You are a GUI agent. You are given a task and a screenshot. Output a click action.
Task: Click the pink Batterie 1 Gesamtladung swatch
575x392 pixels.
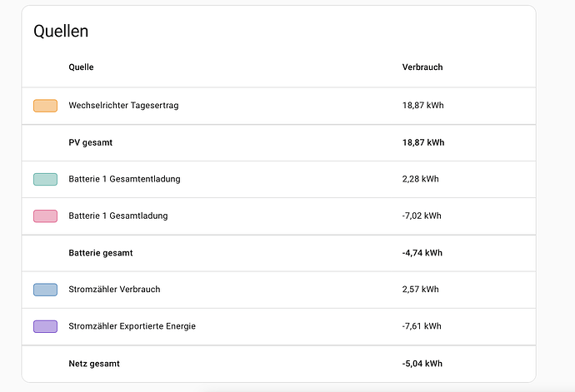pos(46,216)
